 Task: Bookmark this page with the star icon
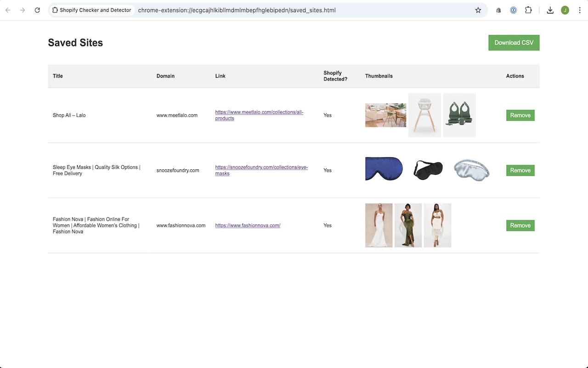tap(478, 10)
